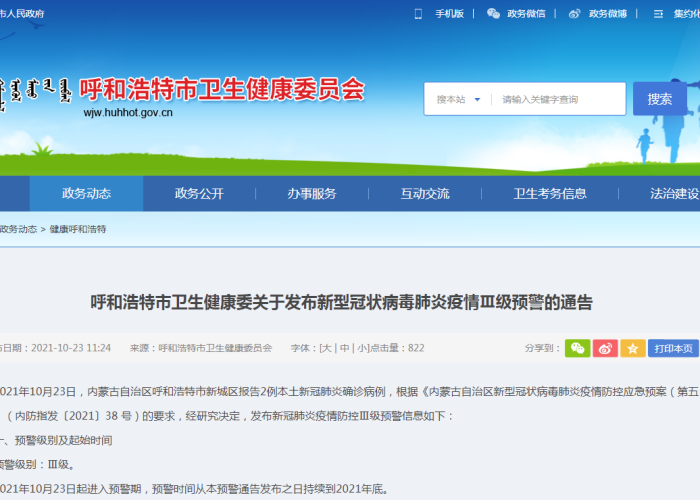The height and width of the screenshot is (500, 700).
Task: Click the Weibo icon in header
Action: [x=575, y=14]
